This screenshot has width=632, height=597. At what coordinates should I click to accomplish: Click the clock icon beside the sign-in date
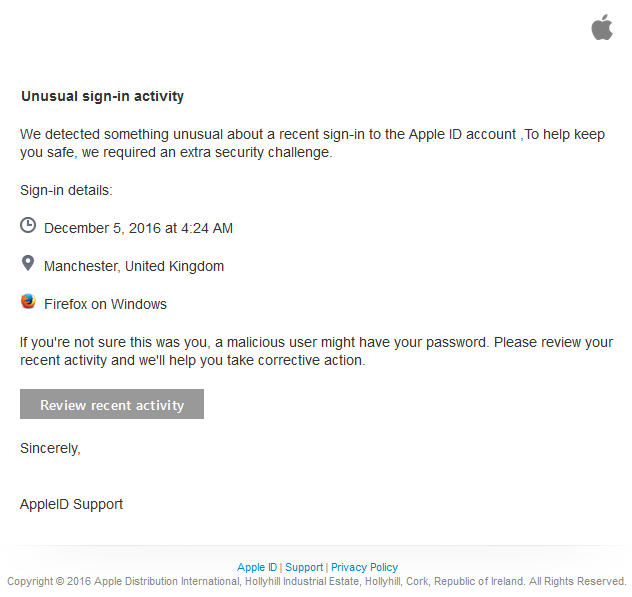(28, 225)
